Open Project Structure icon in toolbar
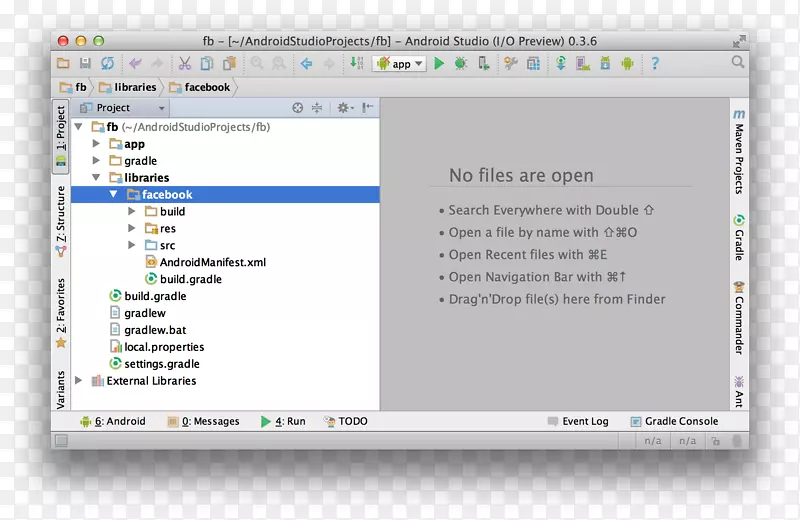 click(533, 63)
